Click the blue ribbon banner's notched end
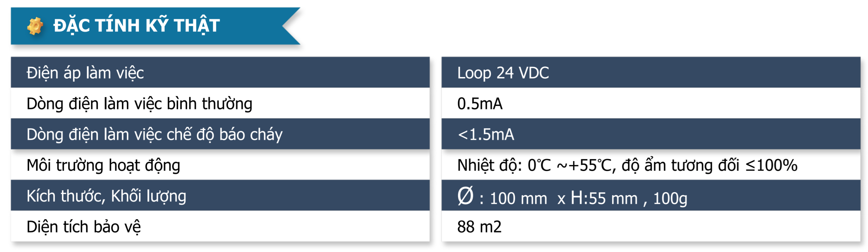 [291, 26]
